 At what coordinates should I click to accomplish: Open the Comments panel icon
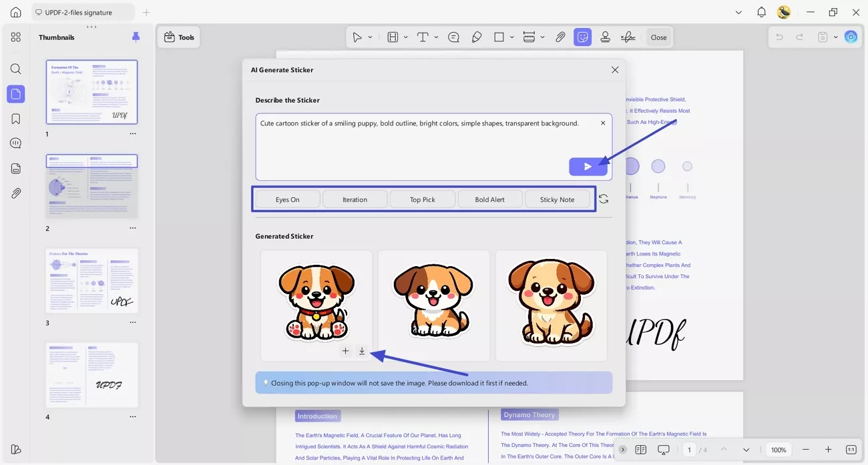(x=16, y=143)
